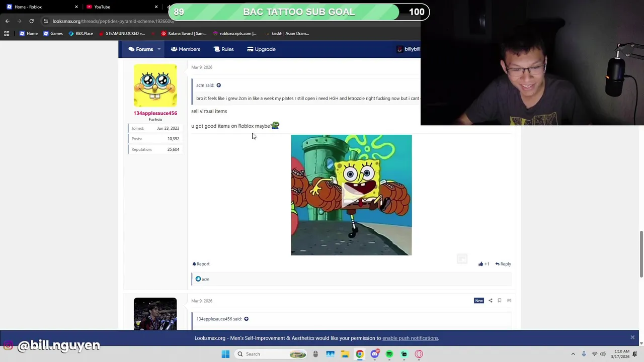
Task: Play the SpongeBob GIF image
Action: tap(351, 195)
